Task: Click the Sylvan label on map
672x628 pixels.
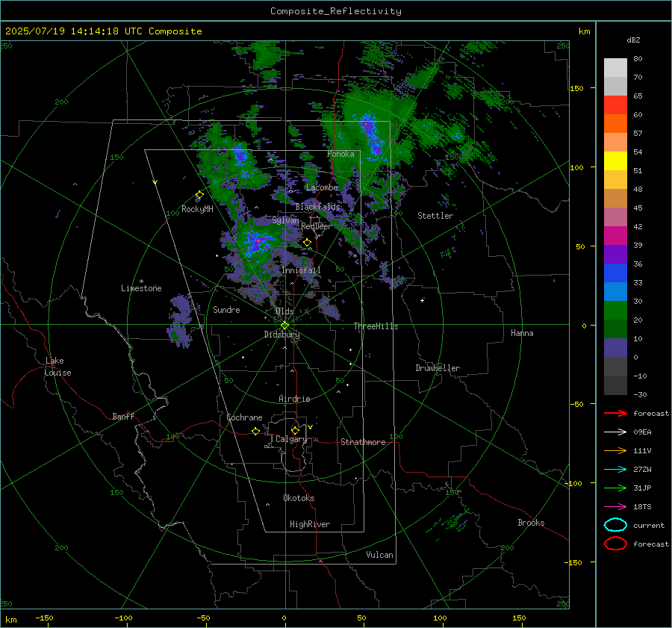Action: pos(285,220)
